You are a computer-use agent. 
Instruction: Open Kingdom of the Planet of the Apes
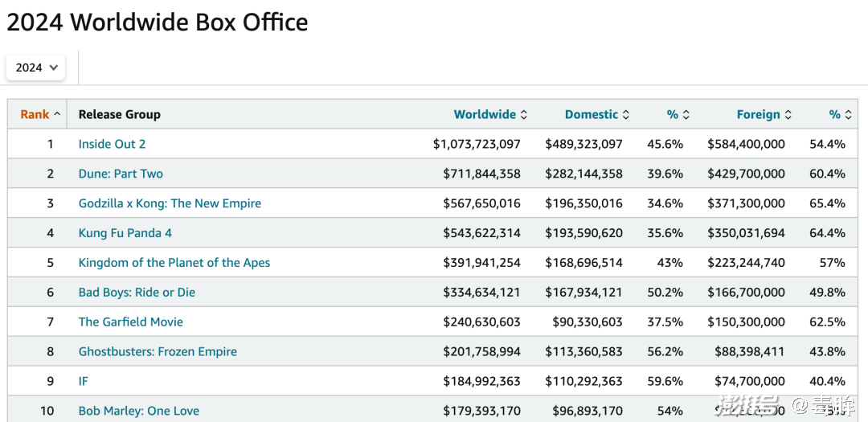[x=174, y=263]
